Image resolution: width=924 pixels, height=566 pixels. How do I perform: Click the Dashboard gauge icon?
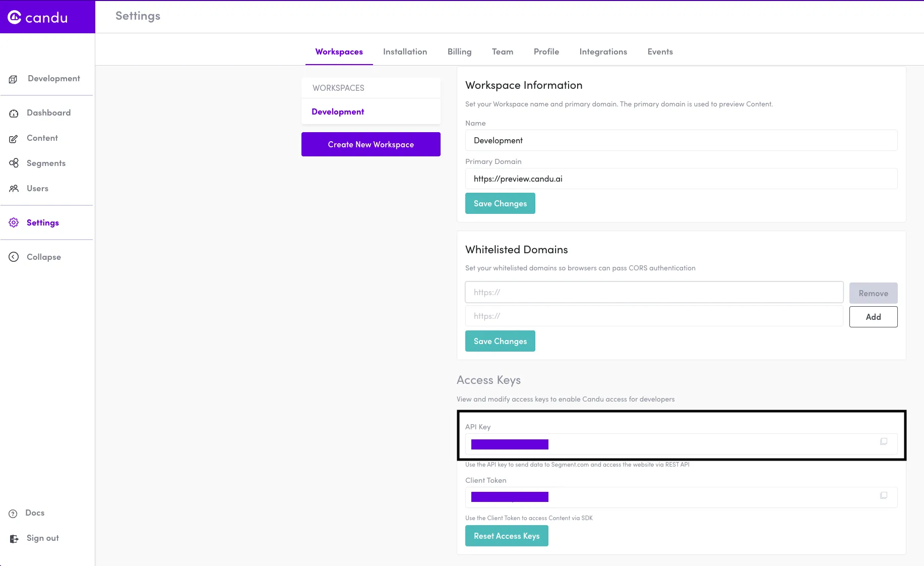(x=14, y=114)
